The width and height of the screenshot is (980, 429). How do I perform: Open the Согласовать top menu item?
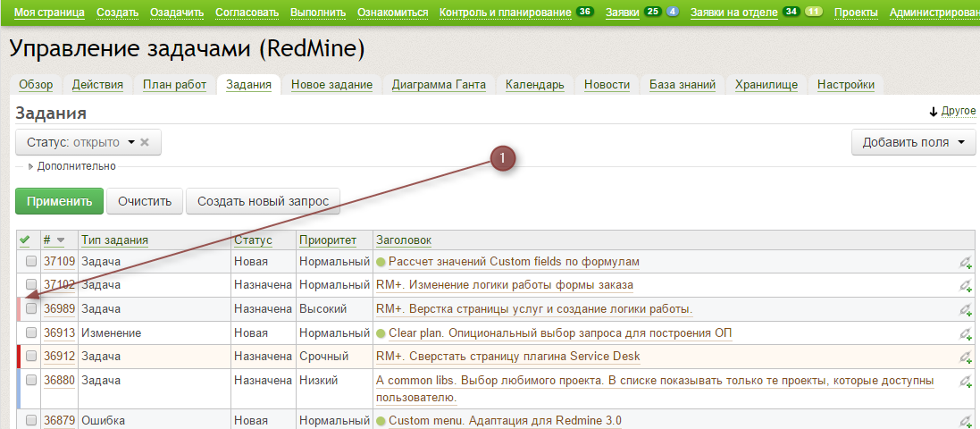tap(247, 13)
